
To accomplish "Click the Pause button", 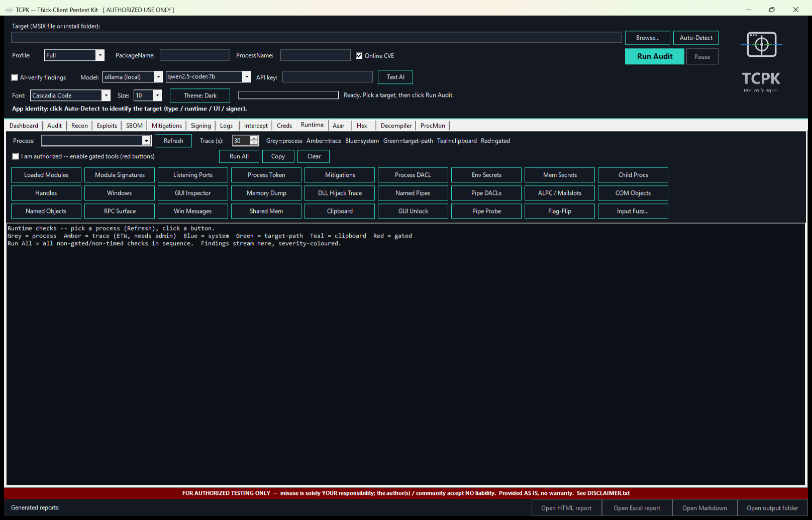I will pyautogui.click(x=702, y=57).
